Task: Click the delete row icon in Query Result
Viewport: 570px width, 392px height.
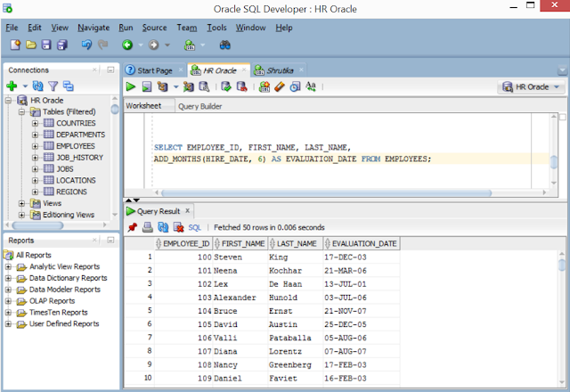Action: 178,228
